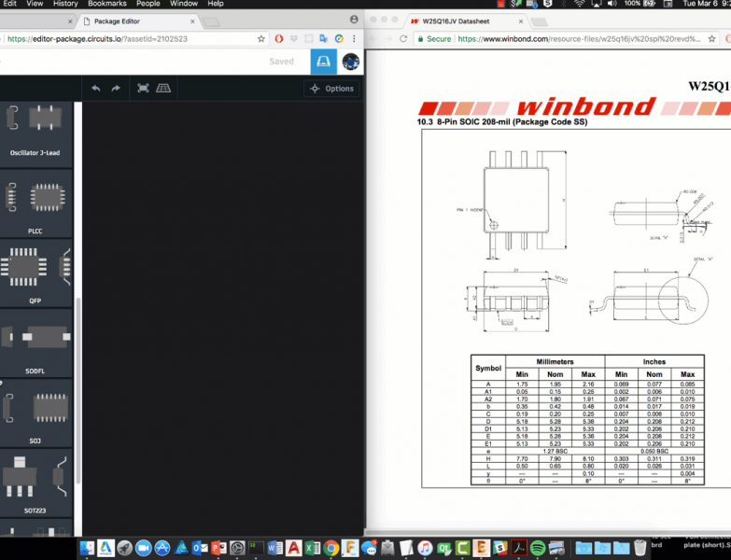Click the Google Translate extension icon
This screenshot has height=560, width=731.
pyautogui.click(x=324, y=38)
